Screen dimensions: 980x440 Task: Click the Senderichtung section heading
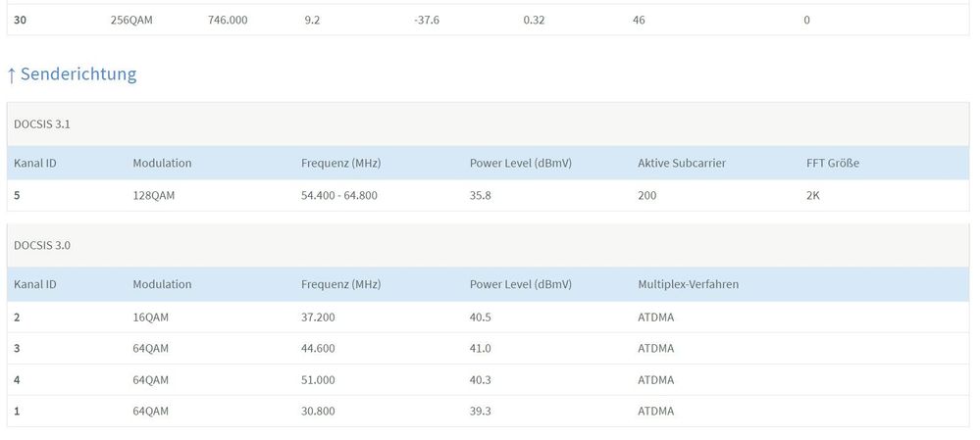click(x=77, y=74)
